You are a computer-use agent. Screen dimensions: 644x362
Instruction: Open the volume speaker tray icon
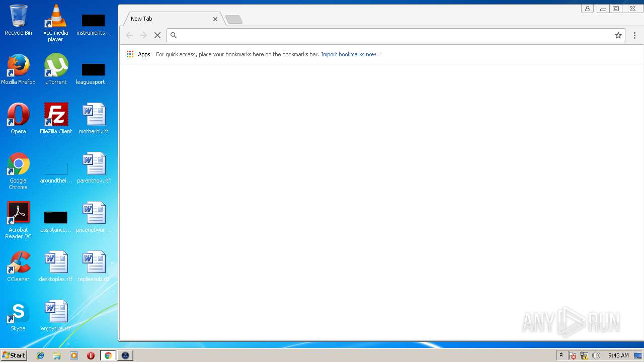596,355
